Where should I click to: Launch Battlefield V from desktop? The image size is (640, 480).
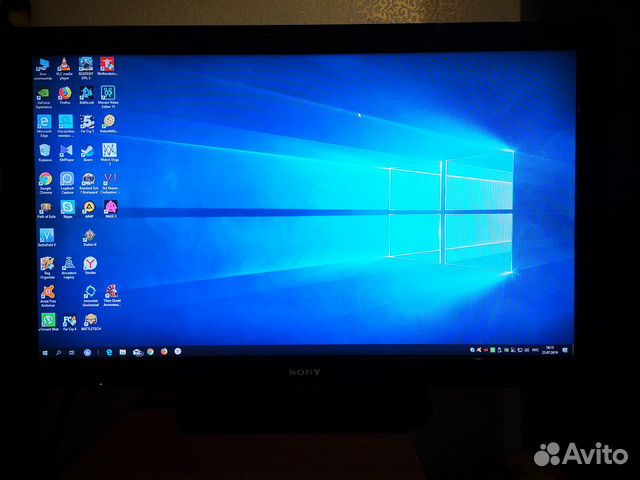tap(47, 238)
